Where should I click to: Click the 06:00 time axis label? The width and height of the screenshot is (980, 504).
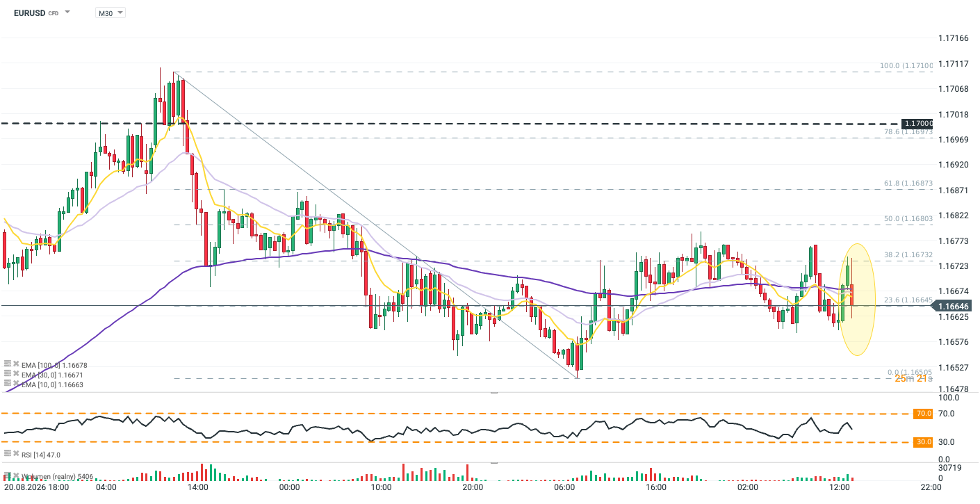(x=564, y=489)
